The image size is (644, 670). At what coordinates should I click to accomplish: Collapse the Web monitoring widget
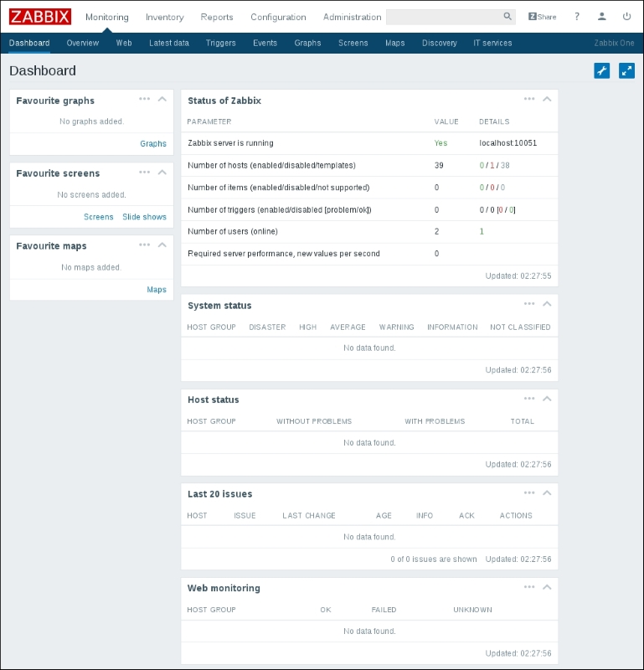coord(547,587)
